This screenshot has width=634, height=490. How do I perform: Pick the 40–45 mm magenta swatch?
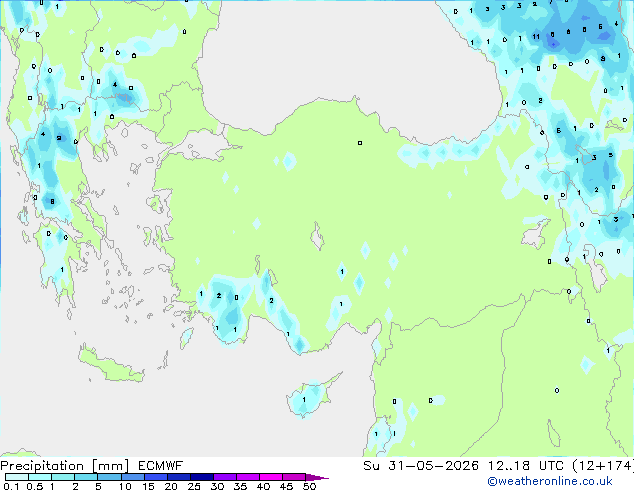271,477
